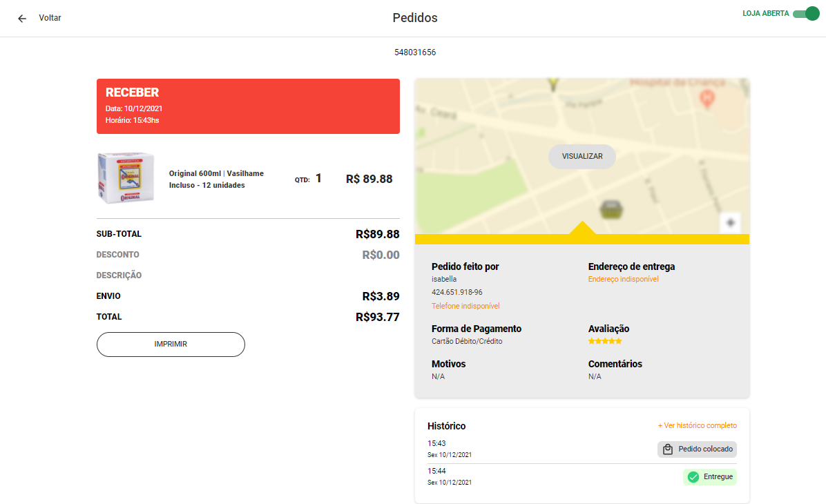
Task: Click the red Receber status banner
Action: [x=248, y=106]
